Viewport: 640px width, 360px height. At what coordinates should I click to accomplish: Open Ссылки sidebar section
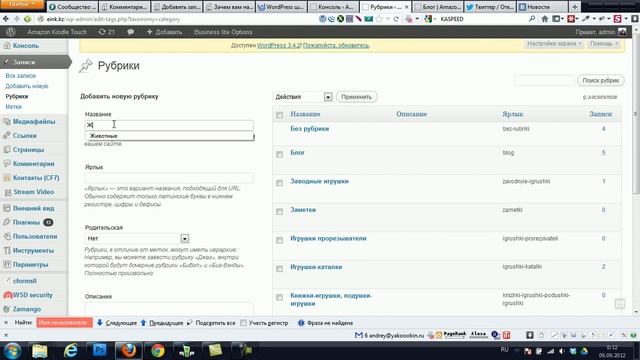(24, 136)
